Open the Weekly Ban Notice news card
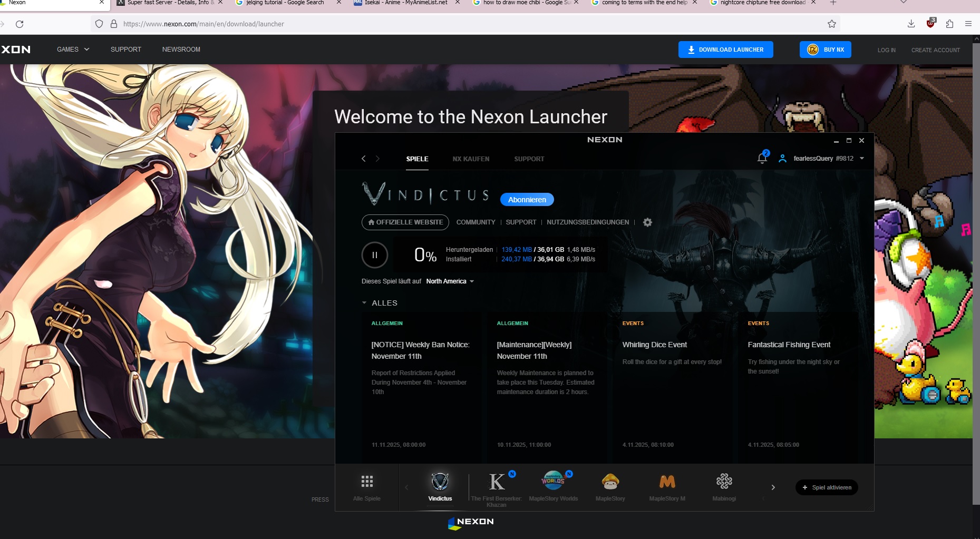 point(423,388)
